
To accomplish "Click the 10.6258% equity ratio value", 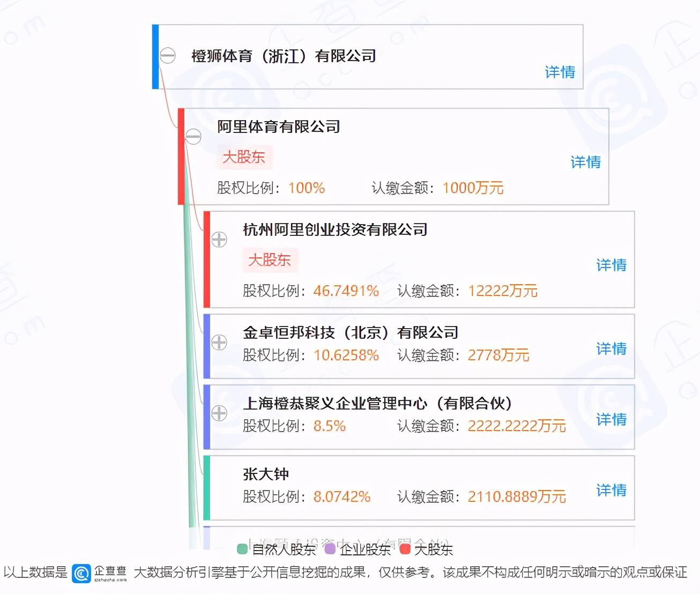I will tap(346, 355).
